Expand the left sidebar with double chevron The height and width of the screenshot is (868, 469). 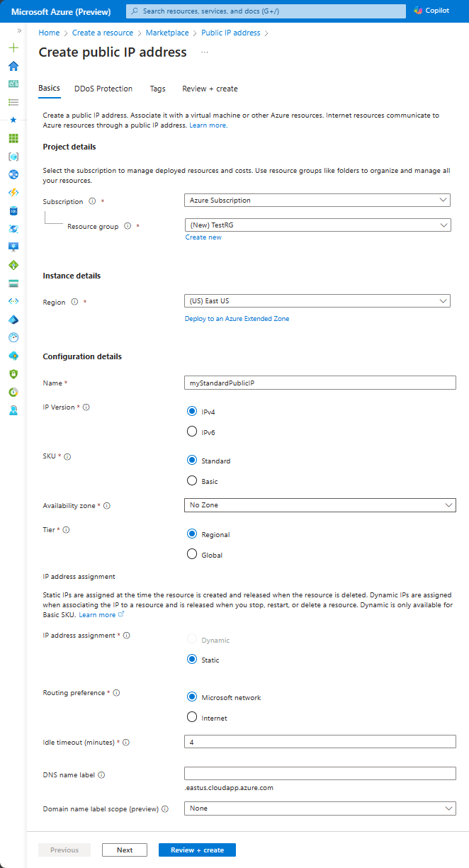(19, 31)
